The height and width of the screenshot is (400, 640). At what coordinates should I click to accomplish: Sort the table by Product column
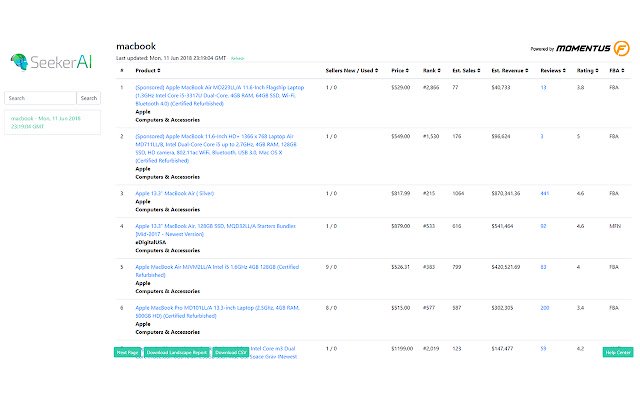pyautogui.click(x=148, y=71)
